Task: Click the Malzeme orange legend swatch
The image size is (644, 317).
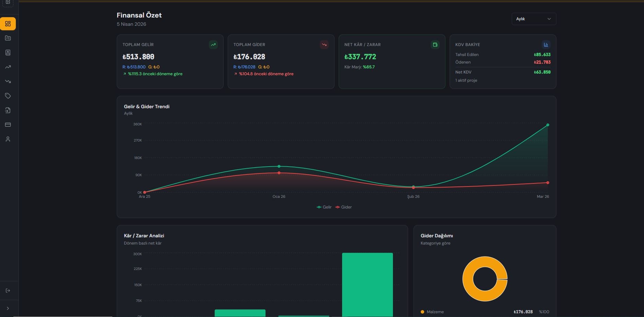Action: coord(422,312)
